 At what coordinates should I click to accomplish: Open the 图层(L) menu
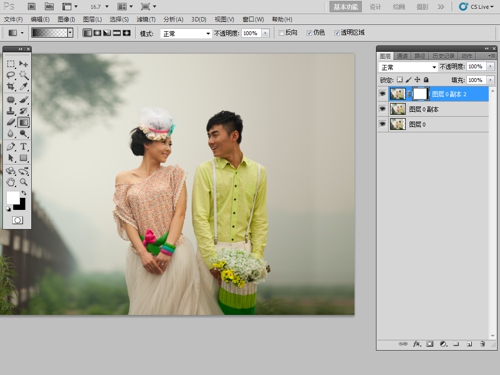(x=92, y=19)
